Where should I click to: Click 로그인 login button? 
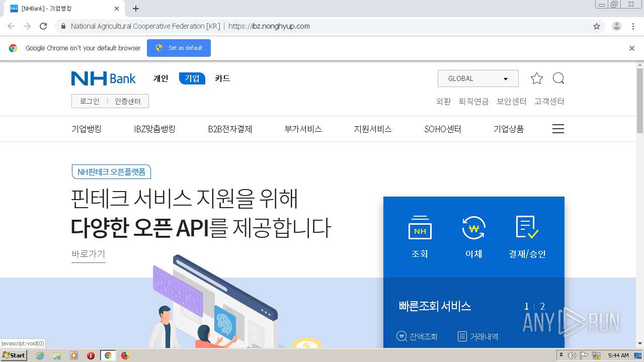[x=90, y=101]
